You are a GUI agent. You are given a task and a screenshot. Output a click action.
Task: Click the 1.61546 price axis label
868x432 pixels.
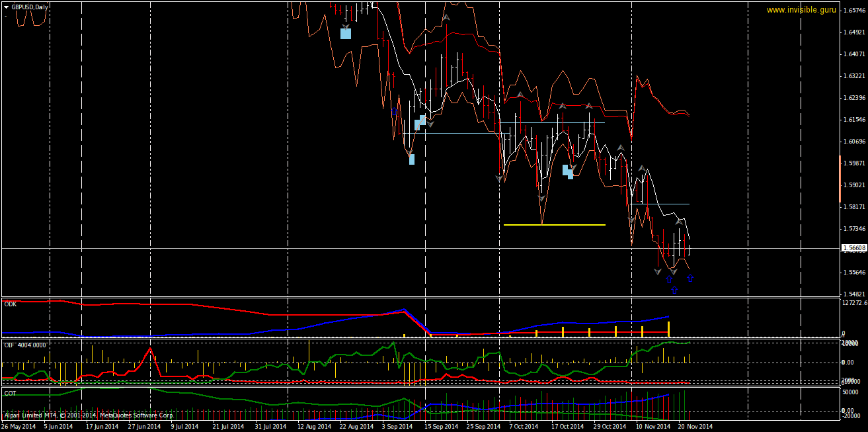pyautogui.click(x=855, y=120)
